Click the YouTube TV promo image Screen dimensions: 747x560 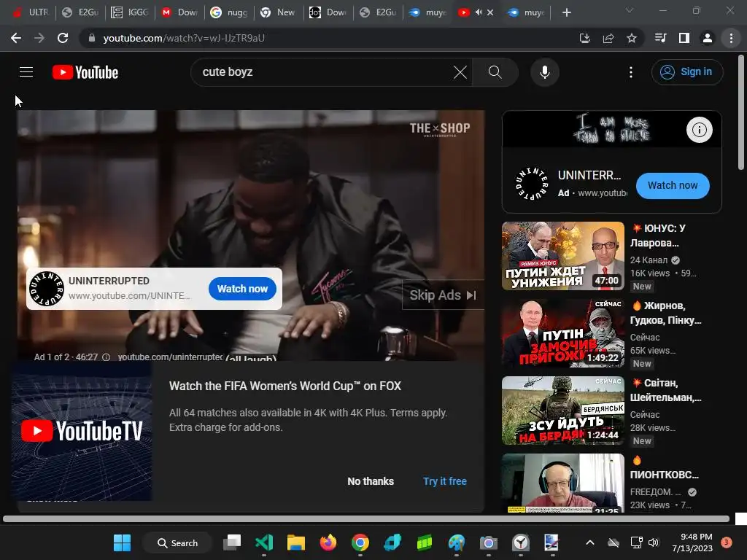tap(82, 431)
